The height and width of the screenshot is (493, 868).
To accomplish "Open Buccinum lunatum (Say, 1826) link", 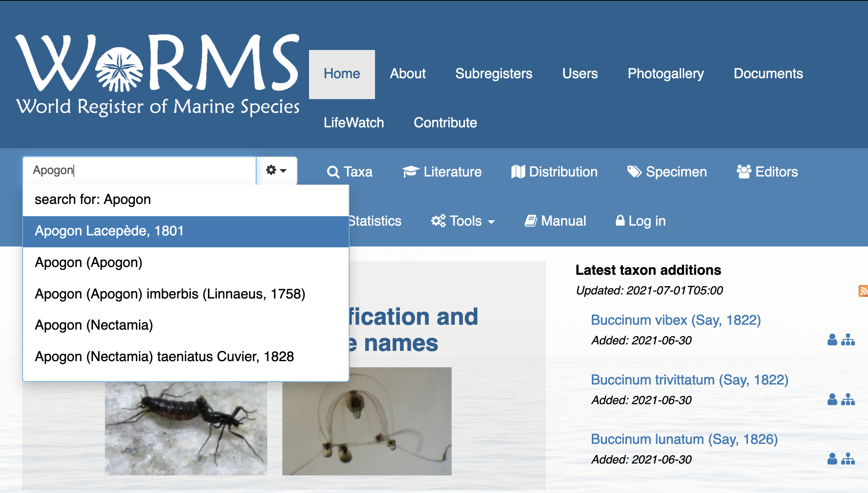I will click(x=684, y=439).
